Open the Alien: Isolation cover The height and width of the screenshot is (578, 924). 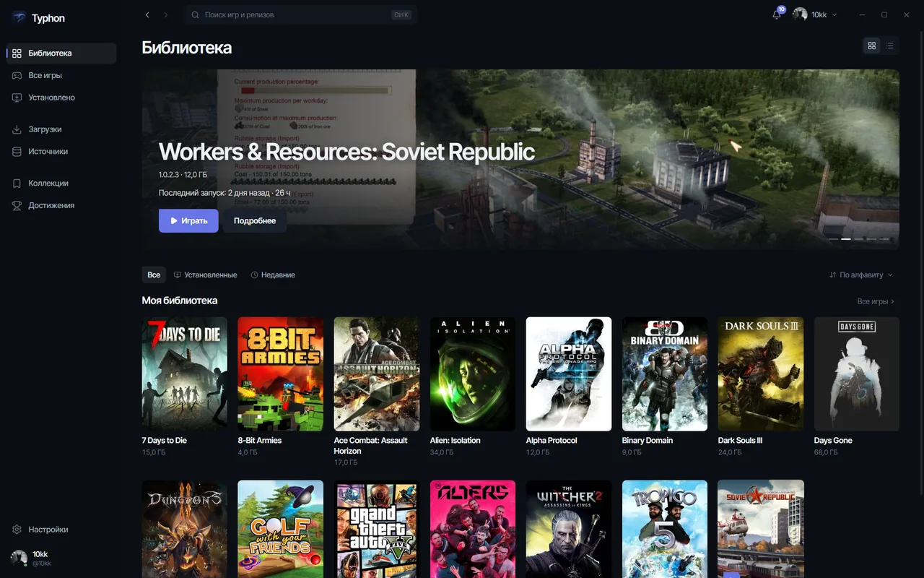click(473, 374)
